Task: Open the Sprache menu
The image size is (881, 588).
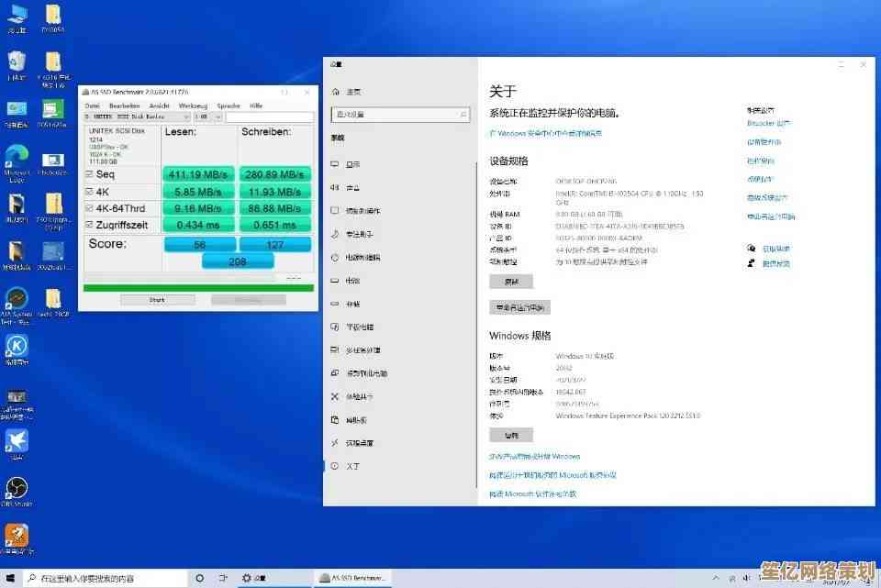Action: click(x=228, y=105)
